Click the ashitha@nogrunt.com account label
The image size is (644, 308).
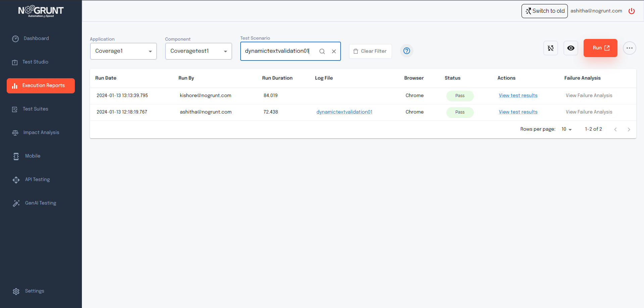[596, 11]
